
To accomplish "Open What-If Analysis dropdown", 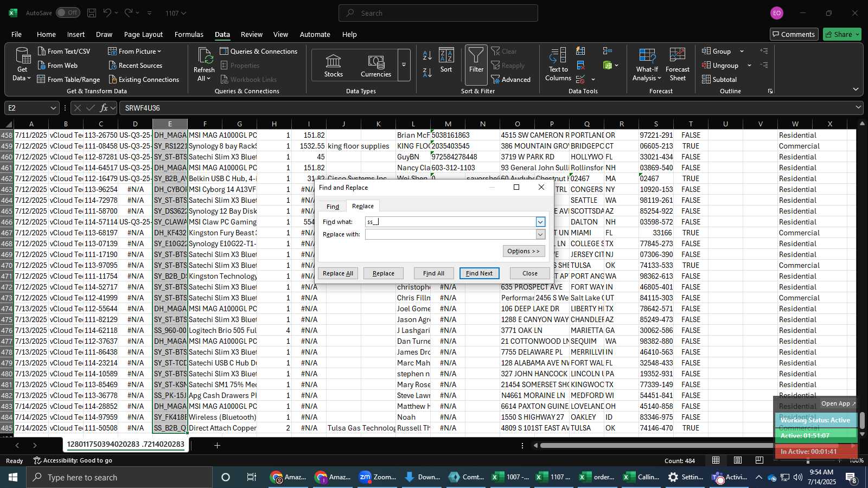I will click(x=647, y=64).
